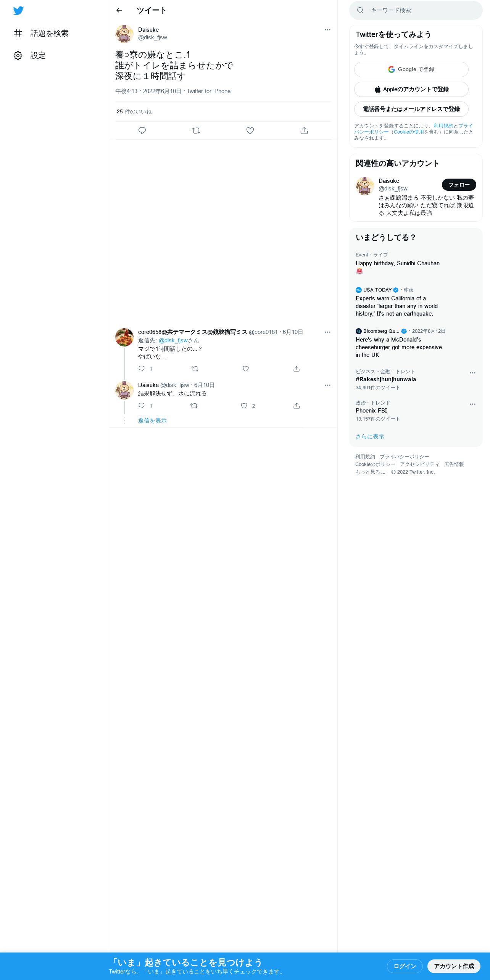Image resolution: width=490 pixels, height=980 pixels.
Task: Retweet the main tweet
Action: 196,131
